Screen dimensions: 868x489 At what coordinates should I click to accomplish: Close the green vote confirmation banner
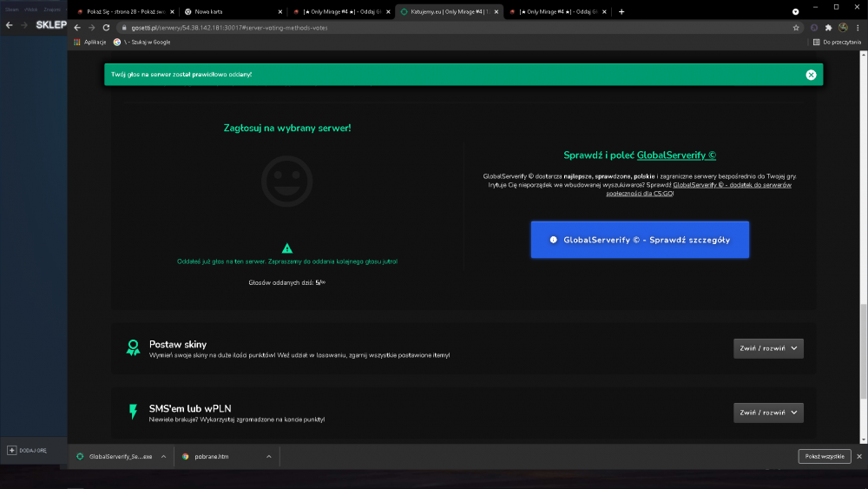pyautogui.click(x=811, y=75)
